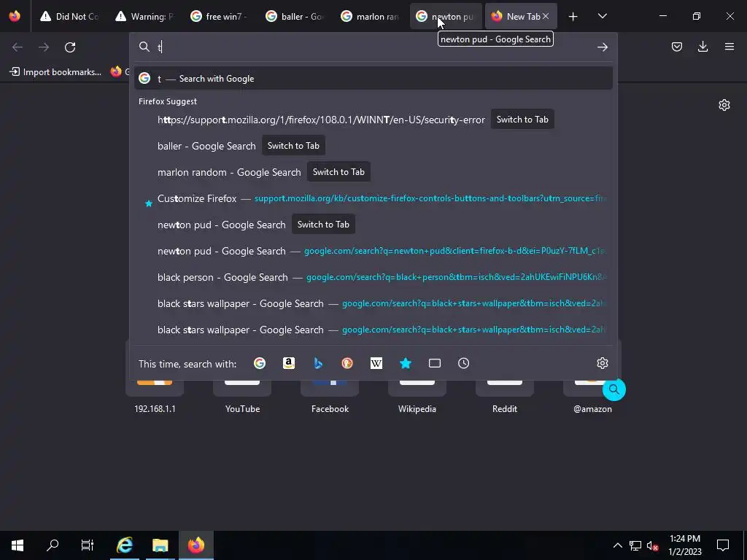The width and height of the screenshot is (747, 560).
Task: Switch to Tab for newton pud search
Action: coord(323,225)
